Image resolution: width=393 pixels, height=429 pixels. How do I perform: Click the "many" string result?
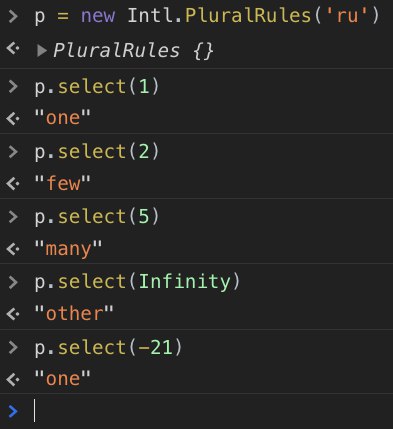tap(68, 249)
